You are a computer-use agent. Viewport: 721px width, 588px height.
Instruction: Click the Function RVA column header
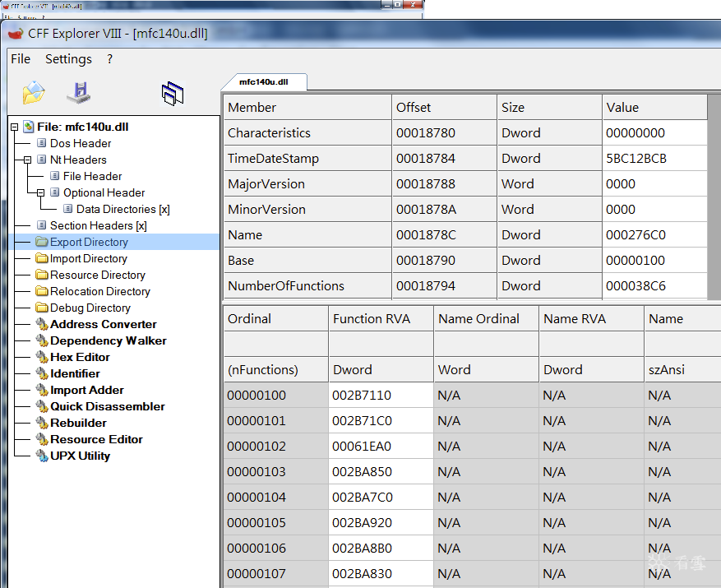pyautogui.click(x=381, y=318)
